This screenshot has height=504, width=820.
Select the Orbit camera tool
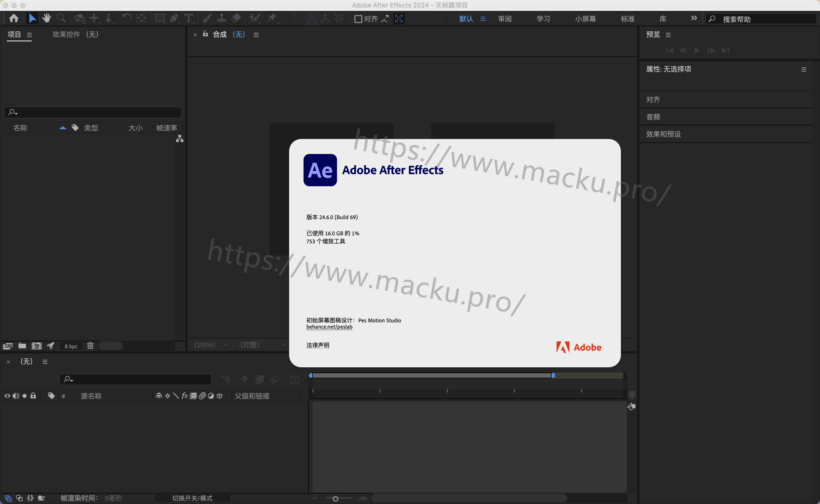coord(79,18)
